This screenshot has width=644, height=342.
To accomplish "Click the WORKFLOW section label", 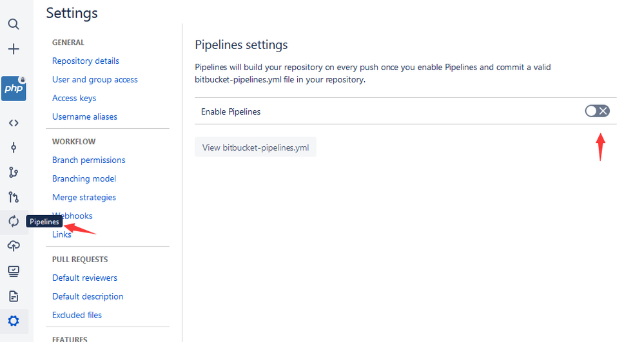I will [74, 142].
